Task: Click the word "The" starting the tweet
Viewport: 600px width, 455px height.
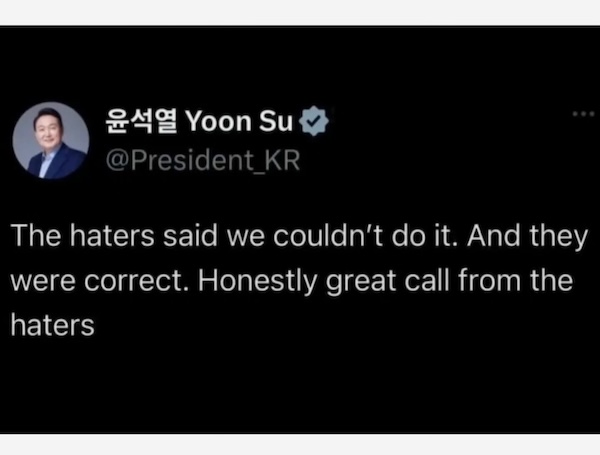Action: coord(35,239)
